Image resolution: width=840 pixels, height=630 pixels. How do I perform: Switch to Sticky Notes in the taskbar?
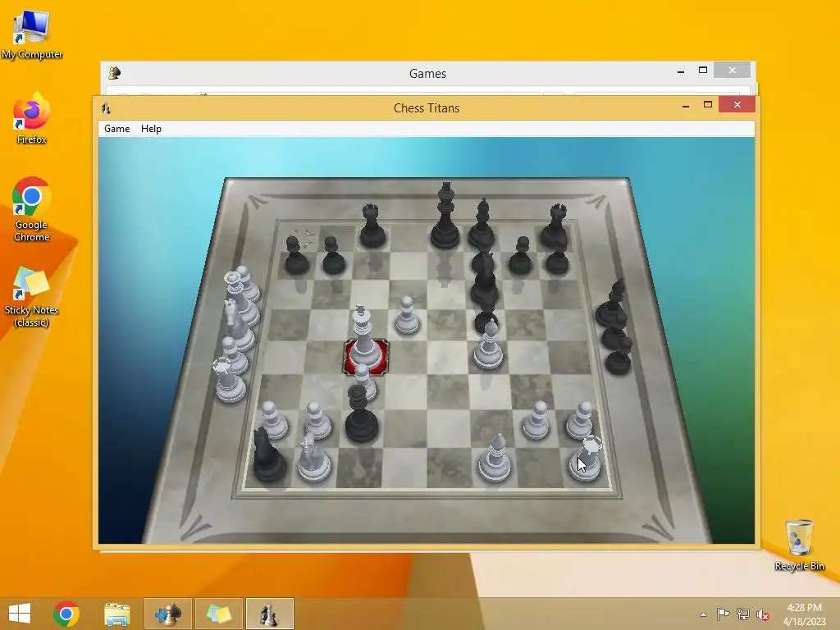[218, 614]
